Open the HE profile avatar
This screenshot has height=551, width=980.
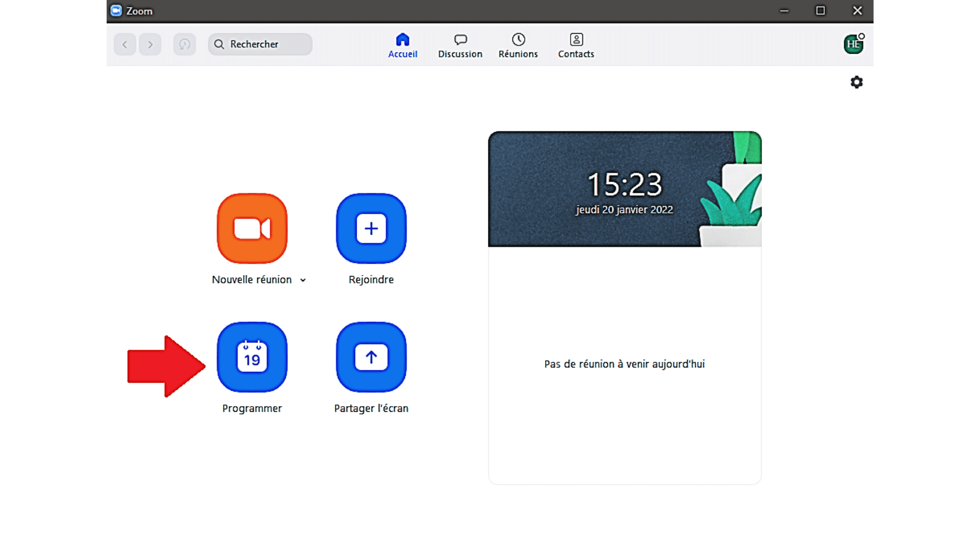(853, 44)
